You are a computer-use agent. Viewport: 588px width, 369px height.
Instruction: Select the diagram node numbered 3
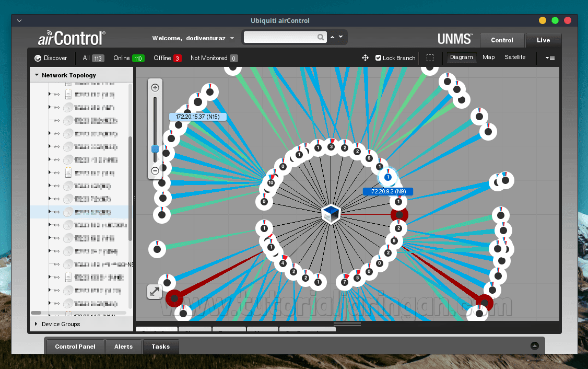pyautogui.click(x=331, y=147)
